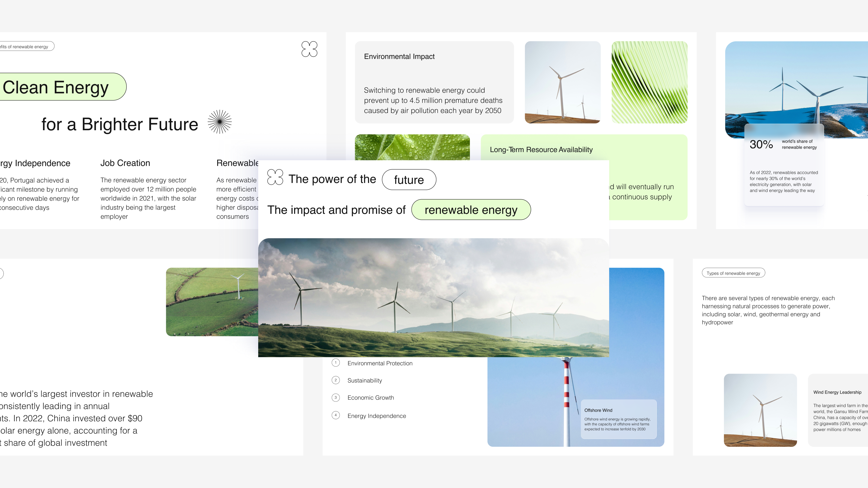Click the 'efits of renewable energy' tag
The height and width of the screenshot is (488, 868).
click(x=27, y=47)
